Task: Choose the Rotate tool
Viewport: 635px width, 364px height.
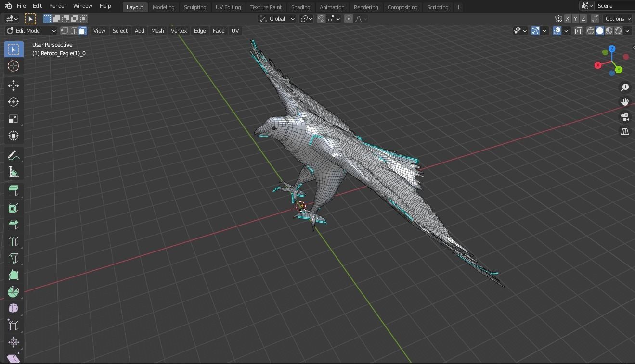Action: pyautogui.click(x=13, y=102)
